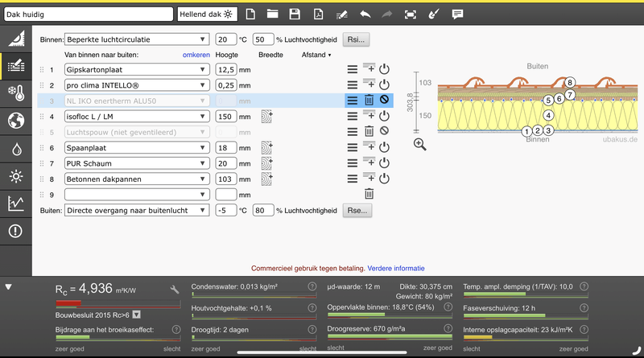
Task: Zoom the roof cross-section with the magnifier icon
Action: point(419,145)
